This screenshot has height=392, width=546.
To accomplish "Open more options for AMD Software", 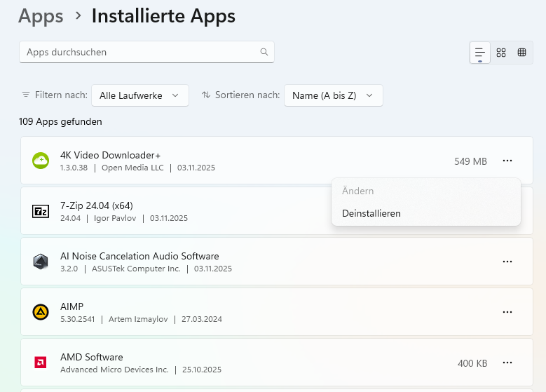I will tap(507, 363).
